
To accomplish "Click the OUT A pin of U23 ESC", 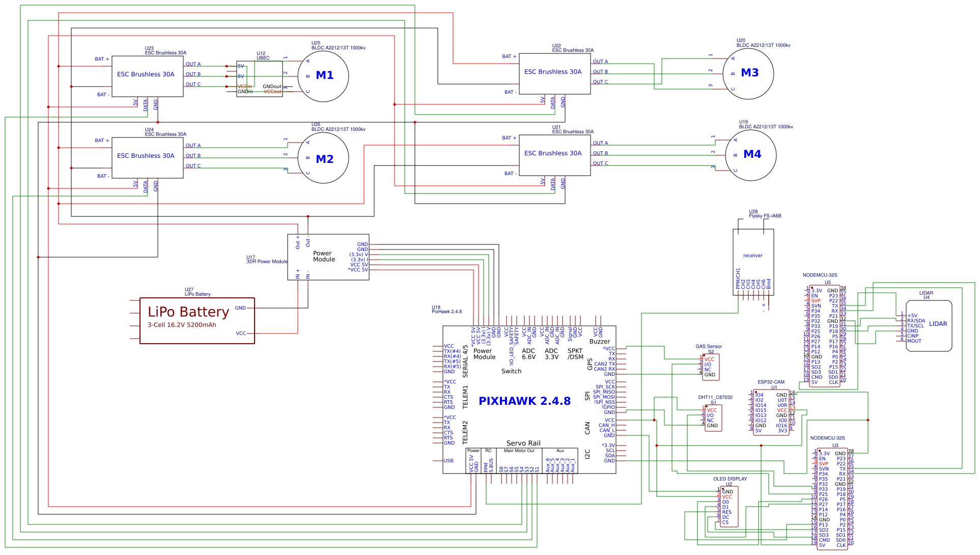I will click(x=193, y=64).
